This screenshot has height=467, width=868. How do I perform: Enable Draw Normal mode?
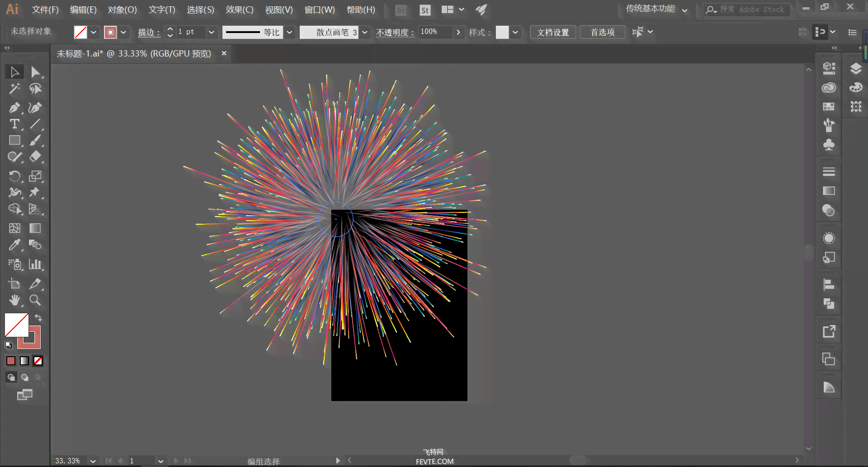11,377
